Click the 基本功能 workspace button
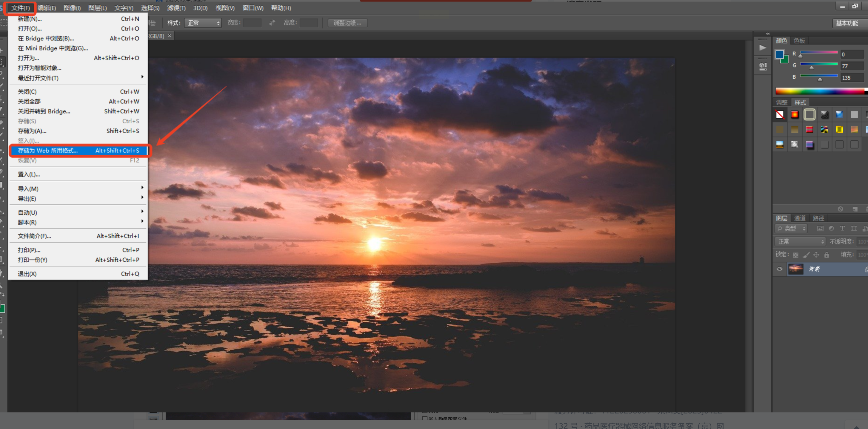 tap(847, 23)
